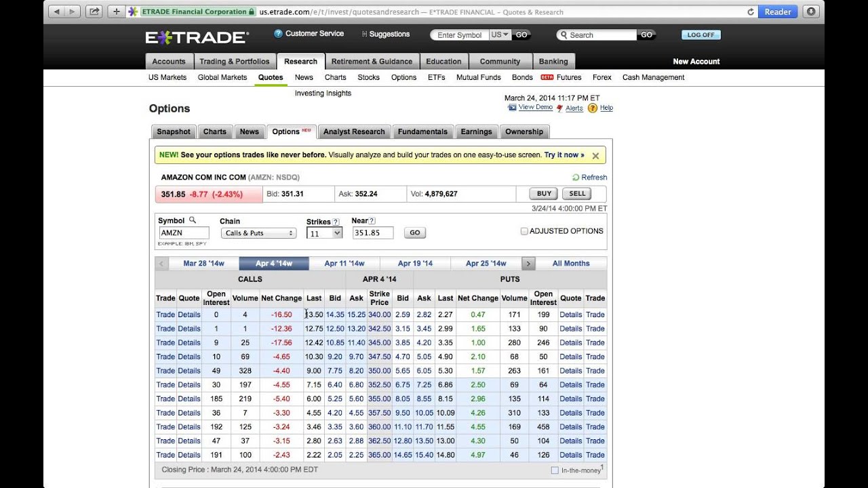Open US market dropdown
The image size is (868, 488).
(x=500, y=35)
